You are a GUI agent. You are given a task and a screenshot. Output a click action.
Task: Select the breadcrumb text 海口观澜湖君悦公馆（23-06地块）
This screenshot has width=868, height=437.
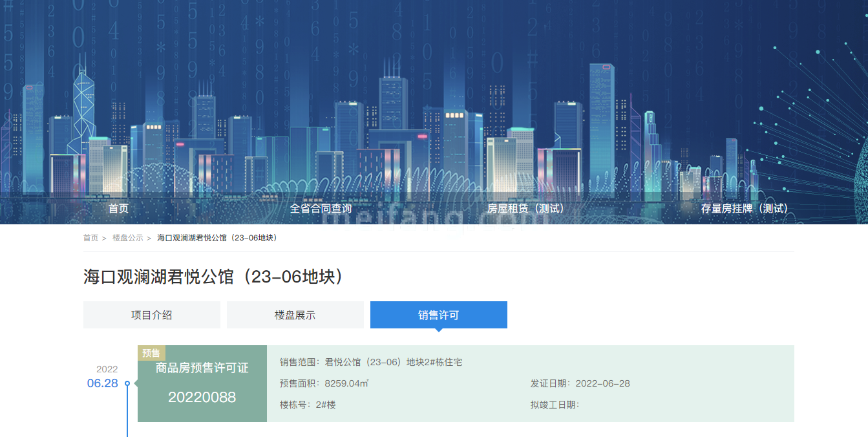[x=218, y=238]
